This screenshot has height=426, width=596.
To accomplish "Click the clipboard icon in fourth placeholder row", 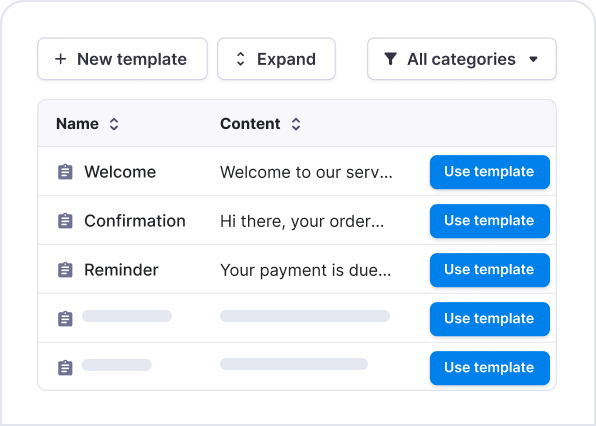I will click(65, 319).
